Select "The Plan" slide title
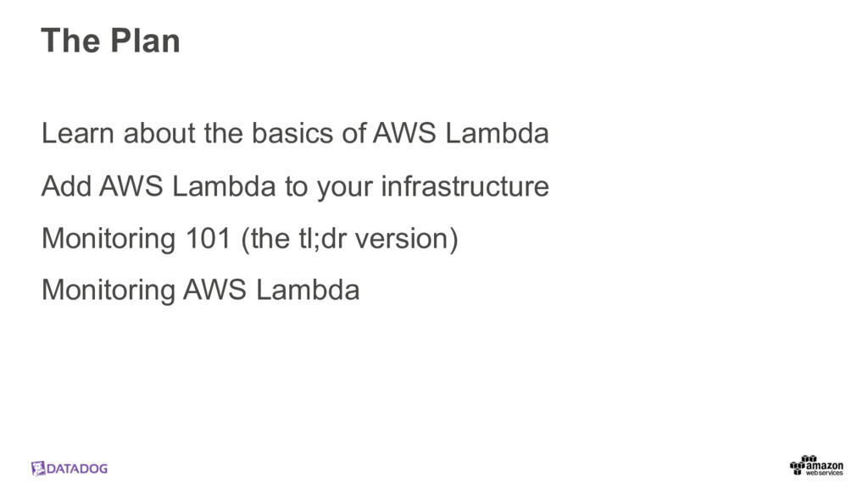 (x=110, y=41)
